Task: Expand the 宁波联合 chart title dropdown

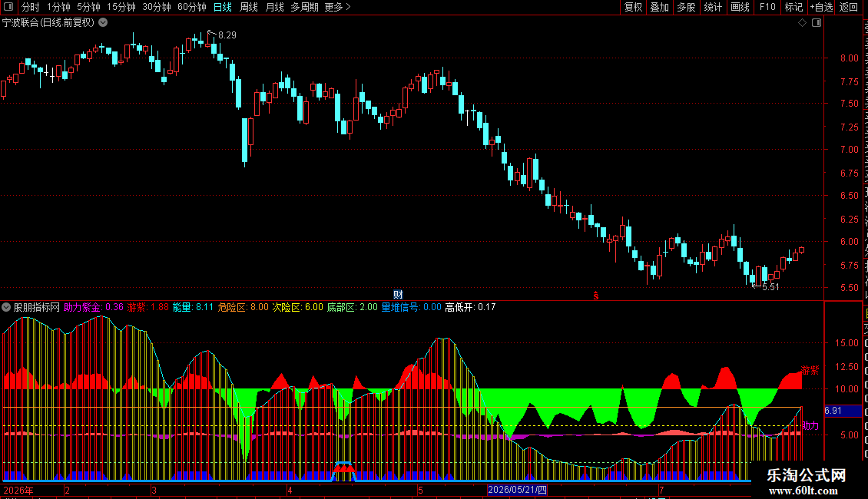Action: pyautogui.click(x=103, y=23)
